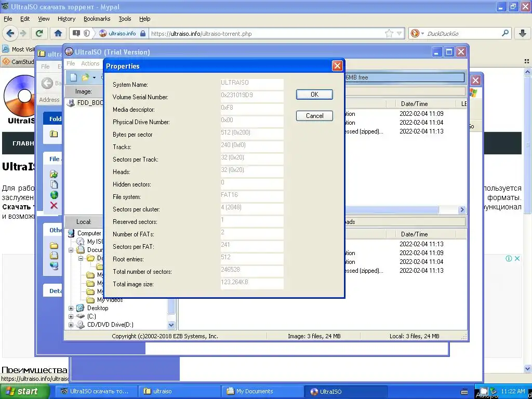
Task: Click the Total image size value
Action: 252,283
